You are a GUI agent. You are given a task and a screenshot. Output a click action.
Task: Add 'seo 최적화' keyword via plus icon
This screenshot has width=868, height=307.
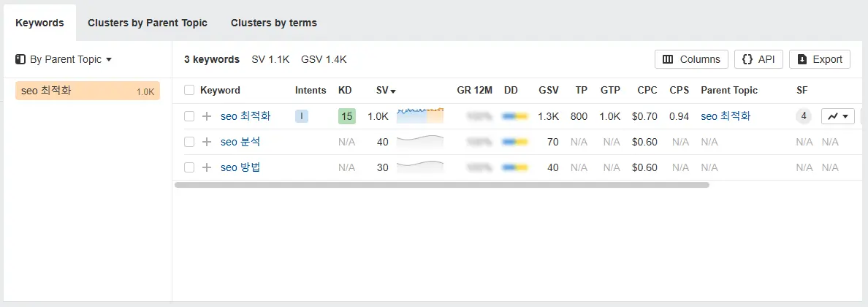207,116
